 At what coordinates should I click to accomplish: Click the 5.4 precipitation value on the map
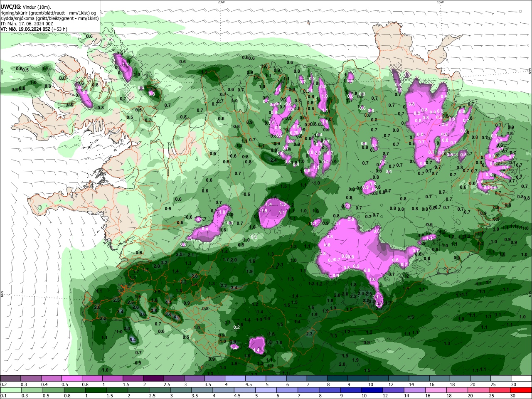click(x=133, y=340)
